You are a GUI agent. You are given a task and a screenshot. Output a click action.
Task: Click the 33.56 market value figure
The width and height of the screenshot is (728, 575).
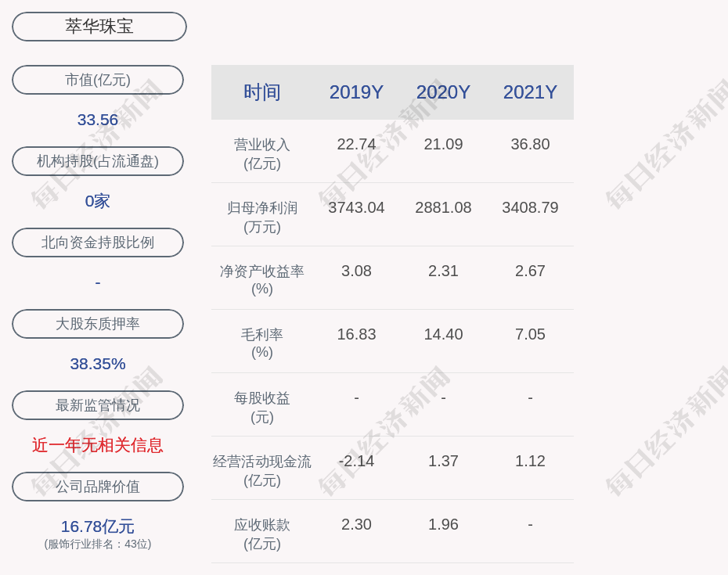pyautogui.click(x=98, y=120)
